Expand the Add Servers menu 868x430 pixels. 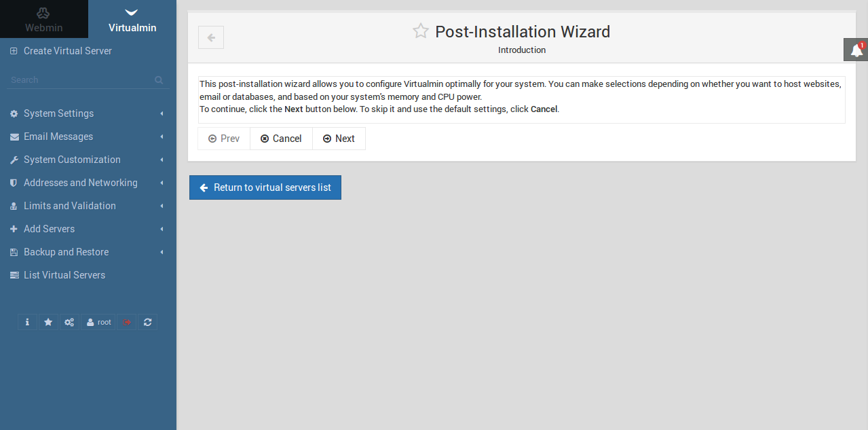(x=88, y=229)
